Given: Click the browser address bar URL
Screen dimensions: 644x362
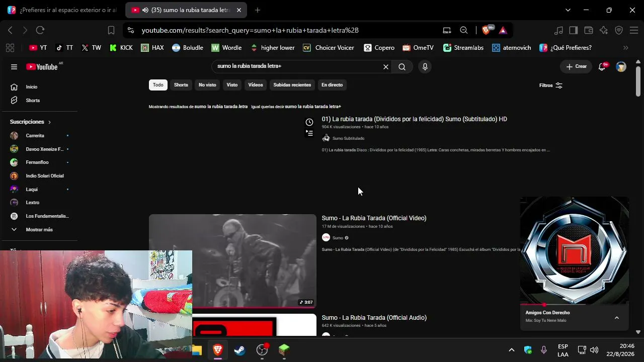Looking at the screenshot, I should click(250, 30).
